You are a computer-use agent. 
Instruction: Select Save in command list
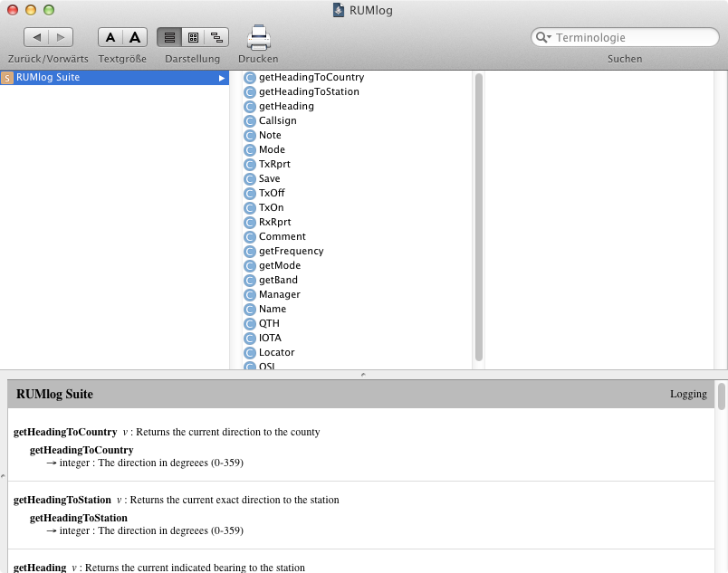(270, 178)
